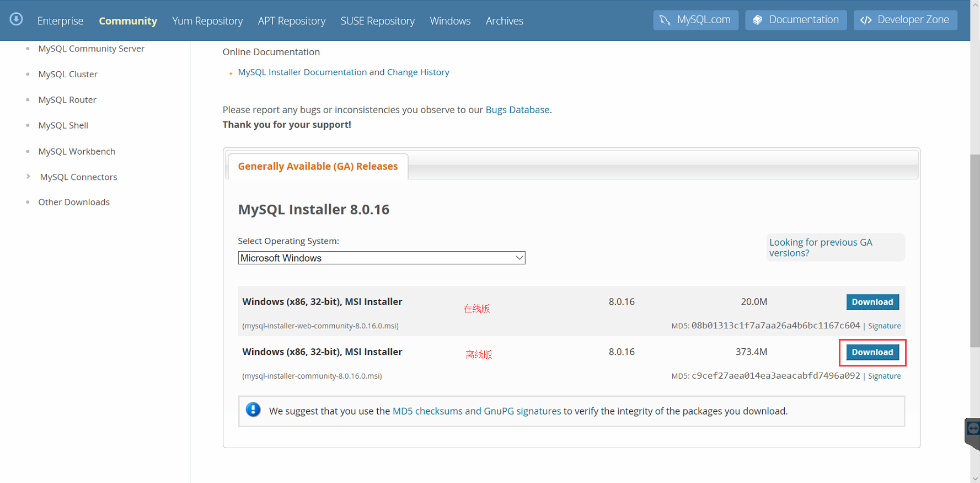Open MySQL Connectors sidebar item
980x483 pixels.
[x=78, y=177]
